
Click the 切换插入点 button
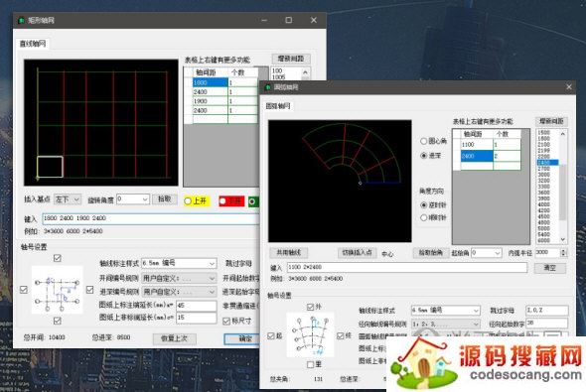click(357, 253)
